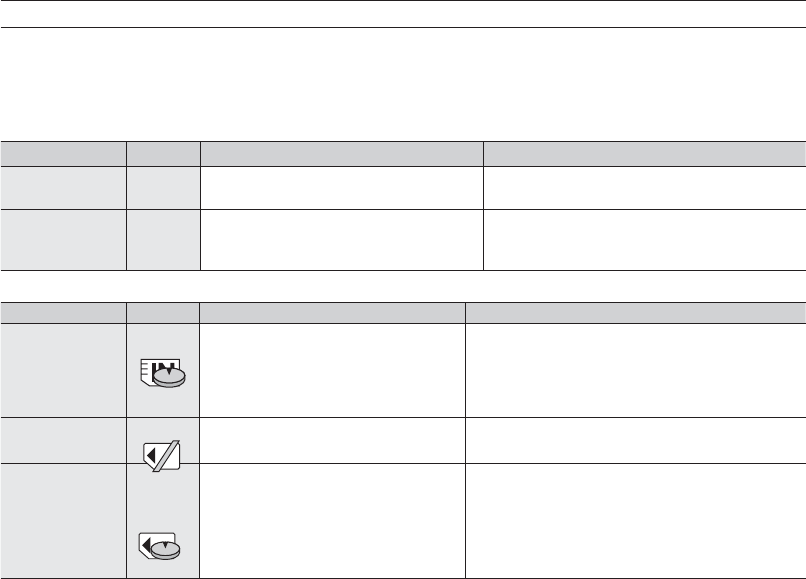The height and width of the screenshot is (579, 806).
Task: Click third-column cell in upper table's second row
Action: [341, 238]
